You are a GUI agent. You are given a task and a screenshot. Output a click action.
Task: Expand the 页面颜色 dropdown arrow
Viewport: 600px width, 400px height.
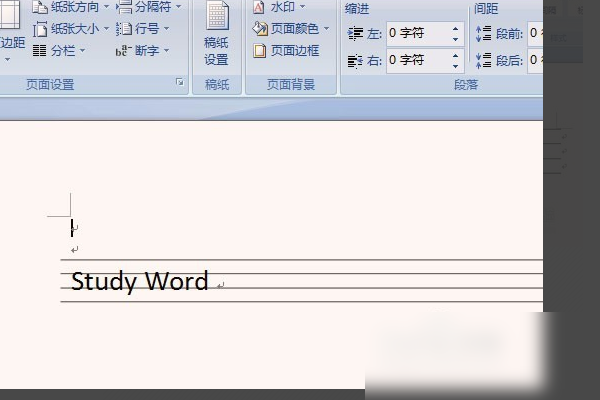(x=326, y=29)
